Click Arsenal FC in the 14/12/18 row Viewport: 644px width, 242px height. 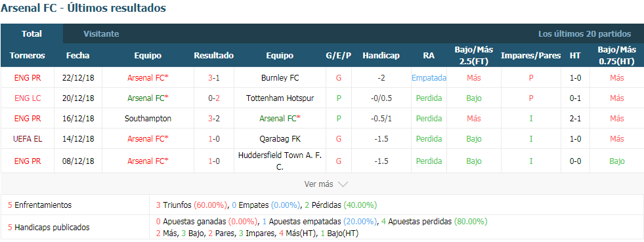[148, 139]
